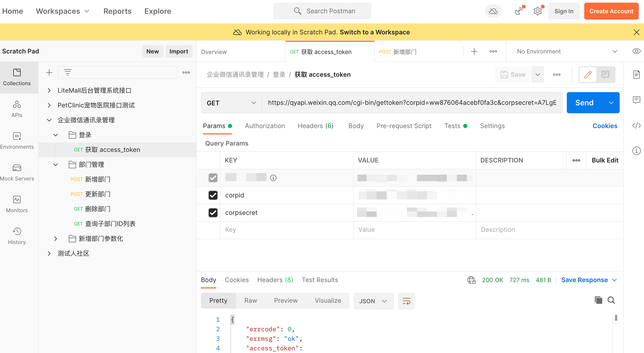
Task: Open the Save Response dropdown
Action: [589, 280]
